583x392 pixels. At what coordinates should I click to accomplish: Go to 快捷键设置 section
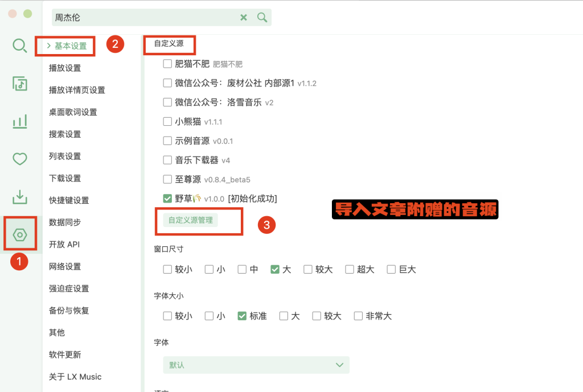(x=69, y=200)
